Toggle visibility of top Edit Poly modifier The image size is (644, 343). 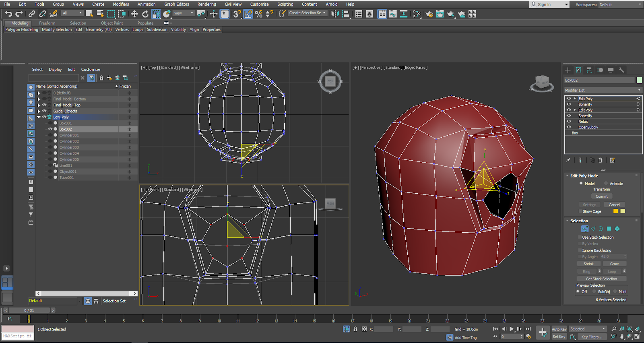[x=569, y=98]
